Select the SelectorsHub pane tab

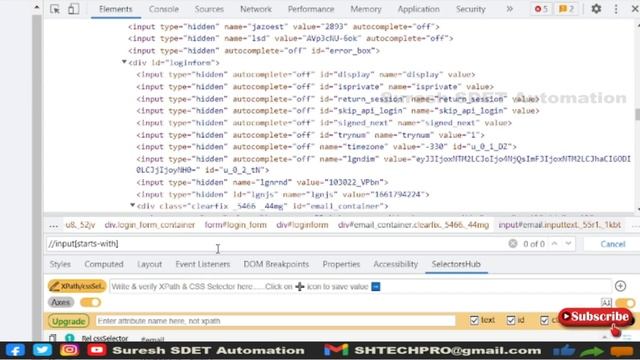[x=456, y=264]
